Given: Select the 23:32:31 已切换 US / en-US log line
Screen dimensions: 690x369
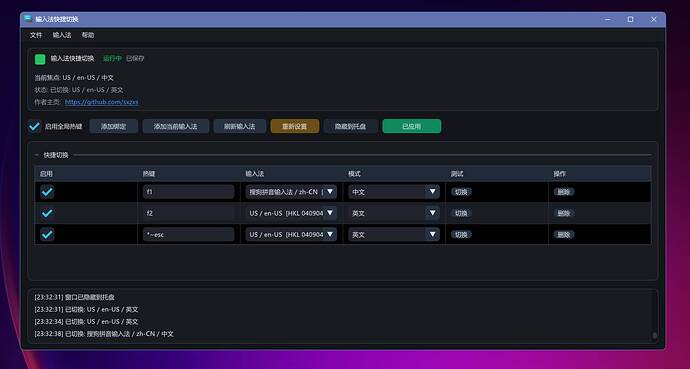Looking at the screenshot, I should [x=86, y=310].
